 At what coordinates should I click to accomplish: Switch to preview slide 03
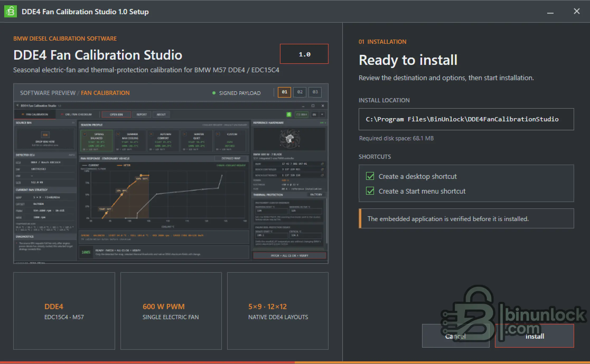coord(315,92)
